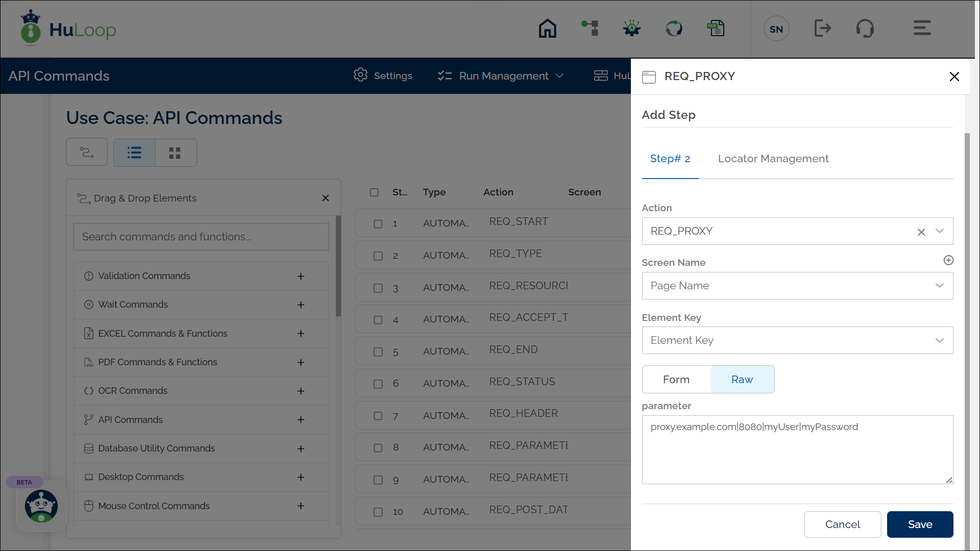Click the search commands and functions field
The height and width of the screenshot is (551, 980).
click(x=201, y=236)
